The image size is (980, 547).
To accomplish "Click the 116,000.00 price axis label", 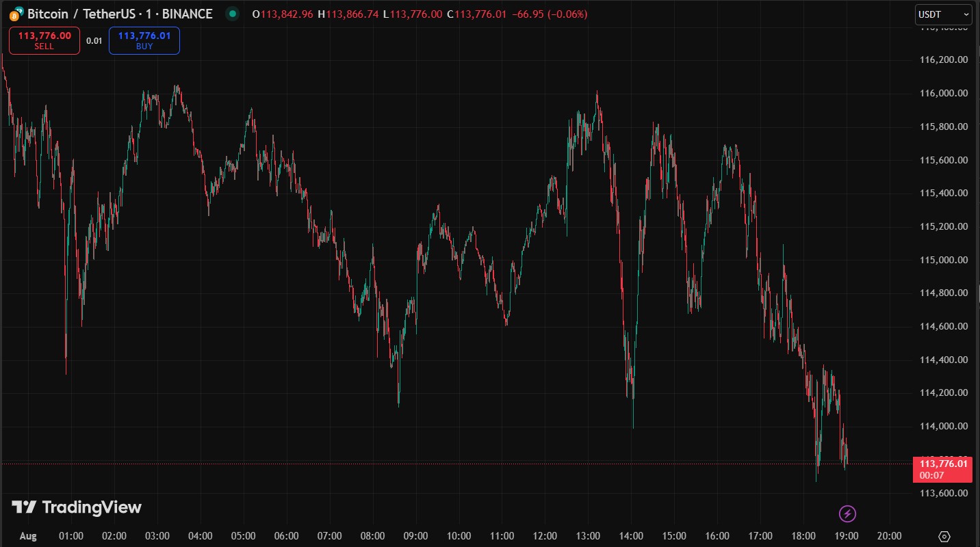I will (x=944, y=93).
